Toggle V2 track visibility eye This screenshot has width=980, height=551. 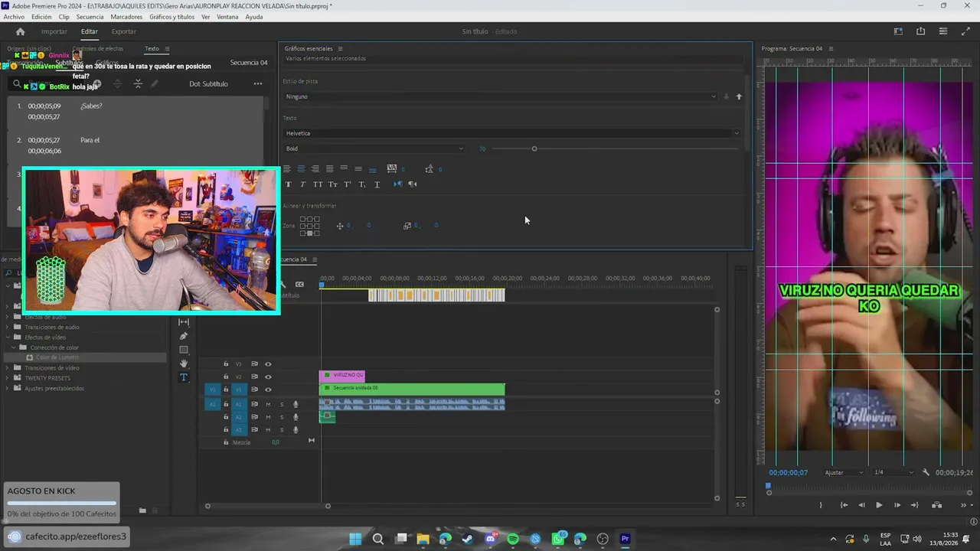pyautogui.click(x=268, y=377)
